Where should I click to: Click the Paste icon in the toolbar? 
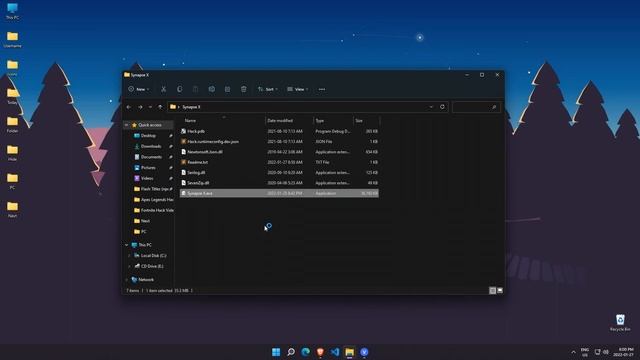[196, 89]
